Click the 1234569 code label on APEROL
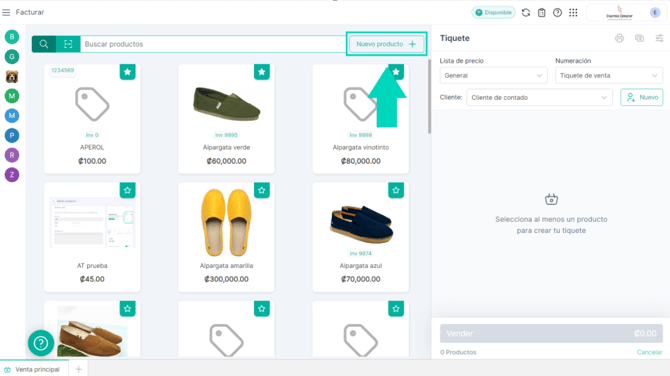 [x=62, y=70]
